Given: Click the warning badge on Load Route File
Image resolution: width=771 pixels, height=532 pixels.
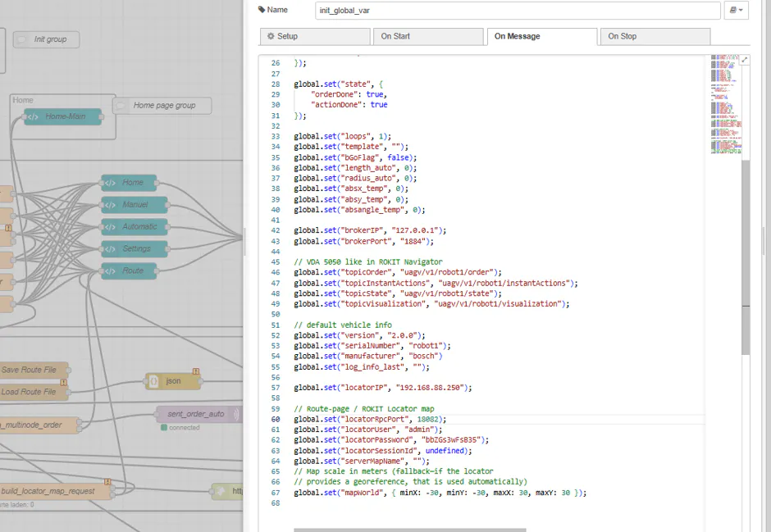Looking at the screenshot, I should pyautogui.click(x=63, y=383).
